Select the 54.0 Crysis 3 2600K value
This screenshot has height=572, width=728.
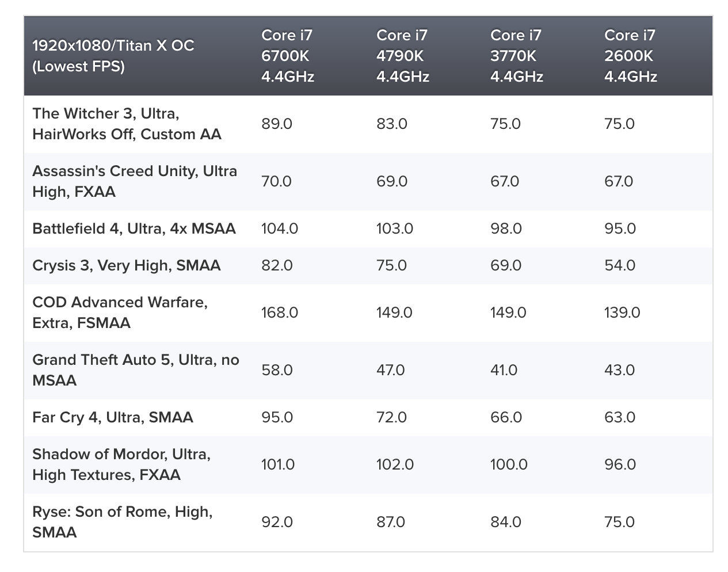(x=620, y=265)
